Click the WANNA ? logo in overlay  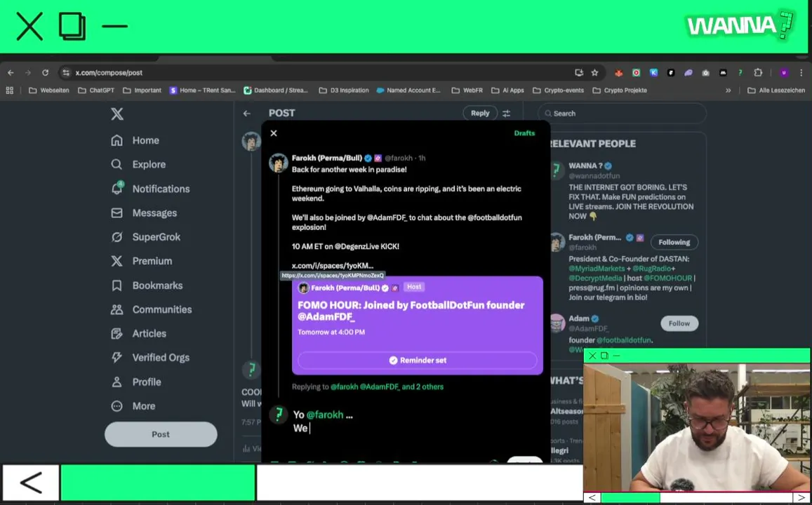[740, 25]
